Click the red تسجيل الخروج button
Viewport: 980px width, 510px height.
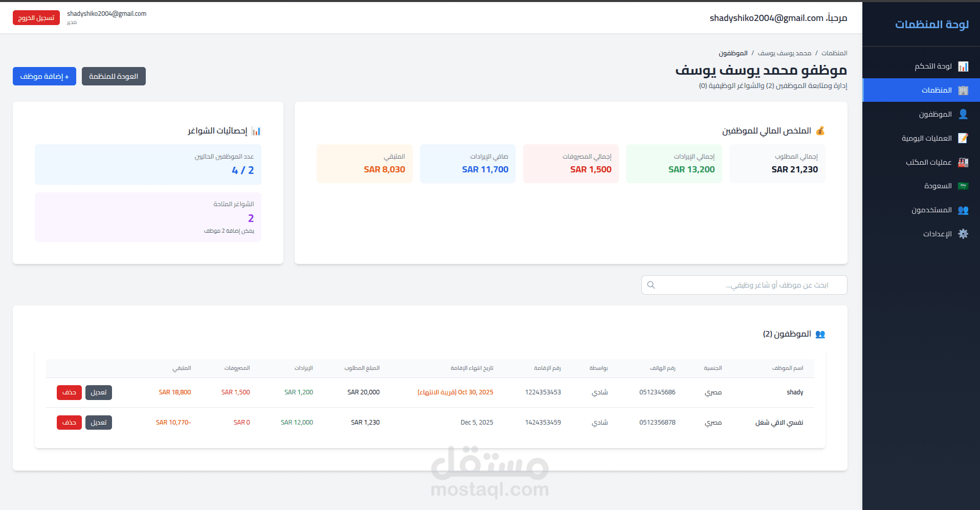(x=36, y=18)
